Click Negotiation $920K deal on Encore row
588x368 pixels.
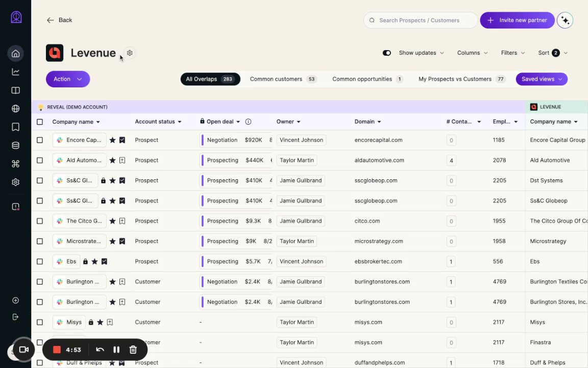[x=236, y=140]
